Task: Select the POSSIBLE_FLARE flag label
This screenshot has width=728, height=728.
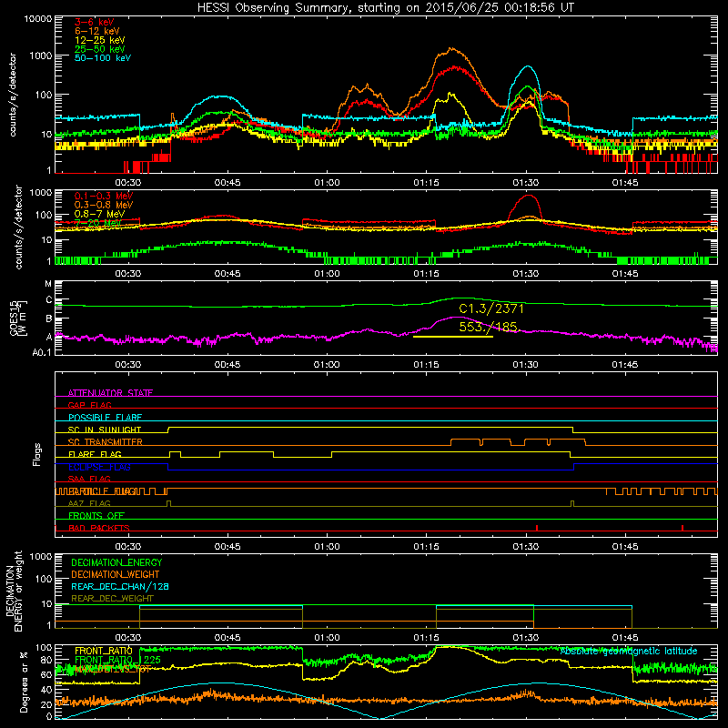Action: pos(105,418)
